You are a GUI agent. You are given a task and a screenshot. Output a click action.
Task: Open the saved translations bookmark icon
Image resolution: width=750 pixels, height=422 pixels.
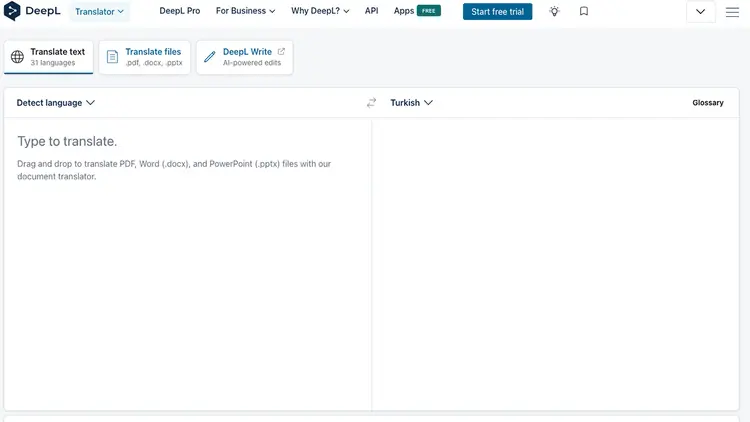coord(584,11)
